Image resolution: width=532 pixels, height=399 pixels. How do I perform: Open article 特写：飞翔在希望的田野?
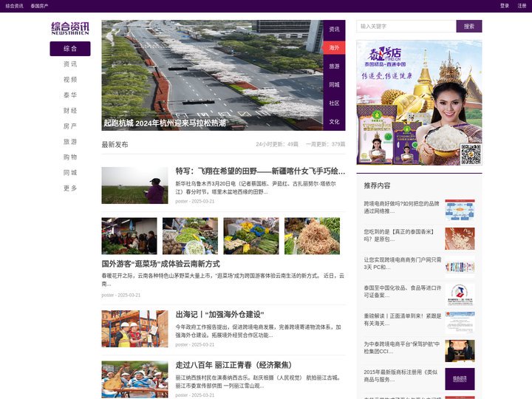pyautogui.click(x=260, y=171)
